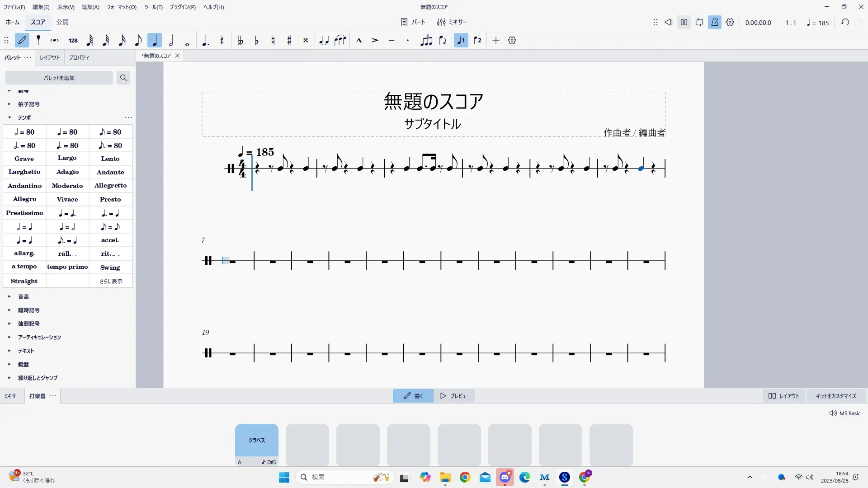
Task: Open Chrome from the Windows taskbar
Action: coord(465,477)
